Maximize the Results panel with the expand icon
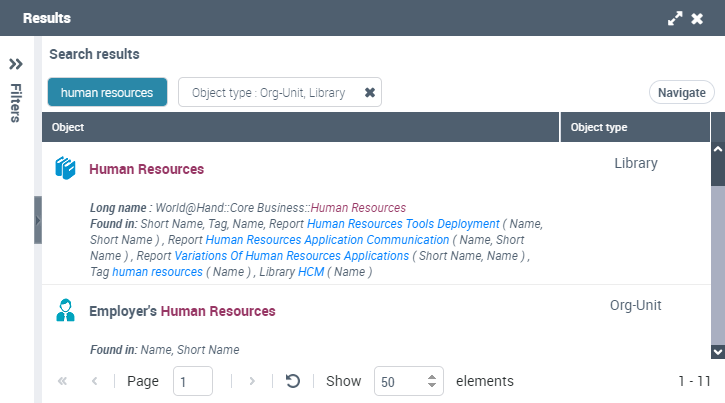 point(675,18)
